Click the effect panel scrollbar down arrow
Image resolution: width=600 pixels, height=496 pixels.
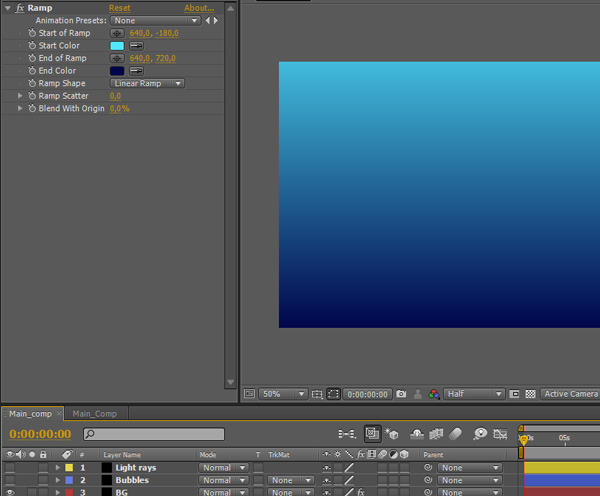tap(230, 382)
